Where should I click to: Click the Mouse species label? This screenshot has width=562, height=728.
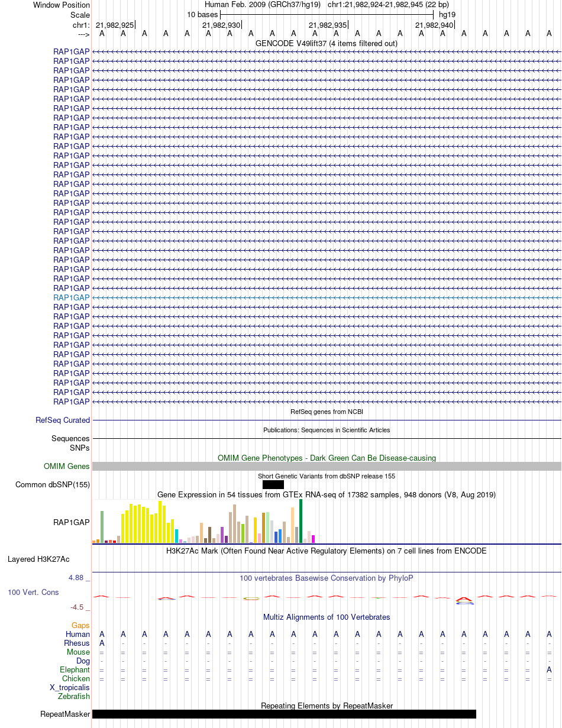pyautogui.click(x=79, y=652)
